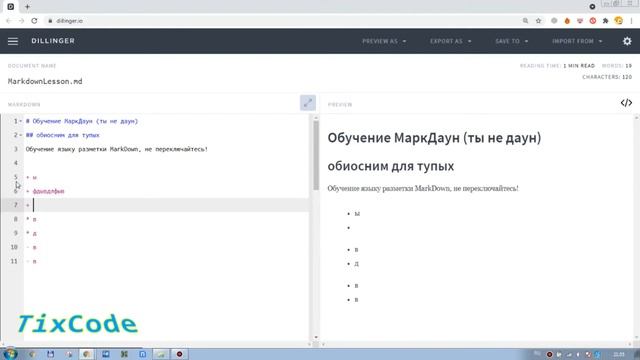Open the Windows Start orb
Screen dimensions: 640x360
(10, 354)
